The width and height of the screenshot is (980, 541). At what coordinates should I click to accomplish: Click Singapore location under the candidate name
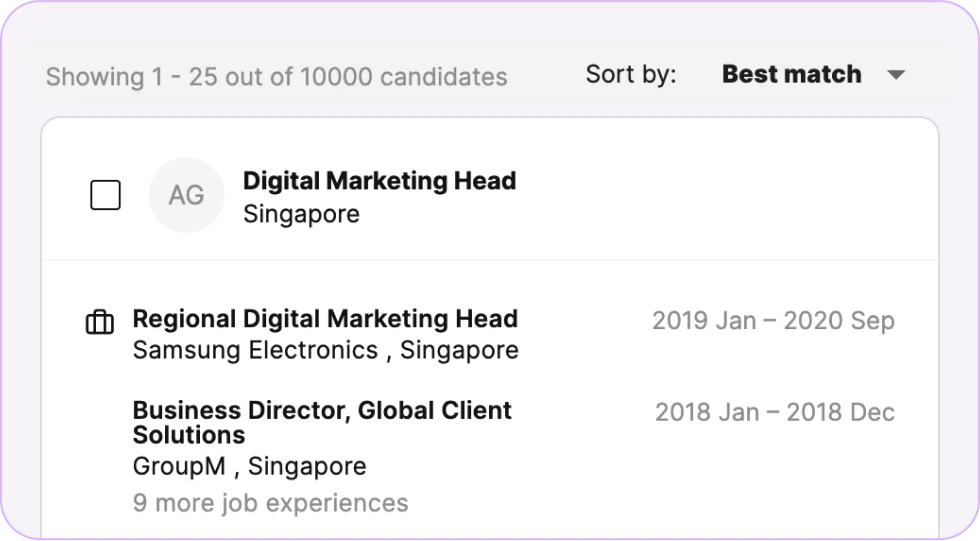[301, 214]
